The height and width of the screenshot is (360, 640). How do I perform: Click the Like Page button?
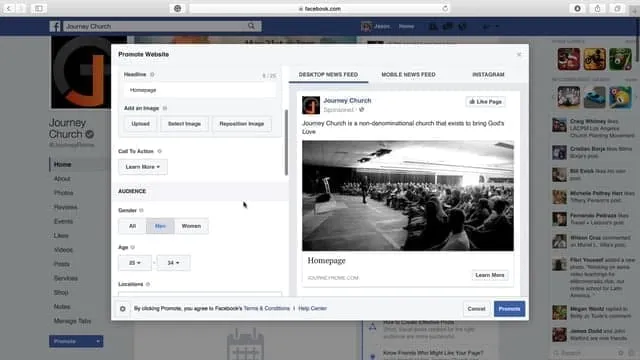click(485, 102)
